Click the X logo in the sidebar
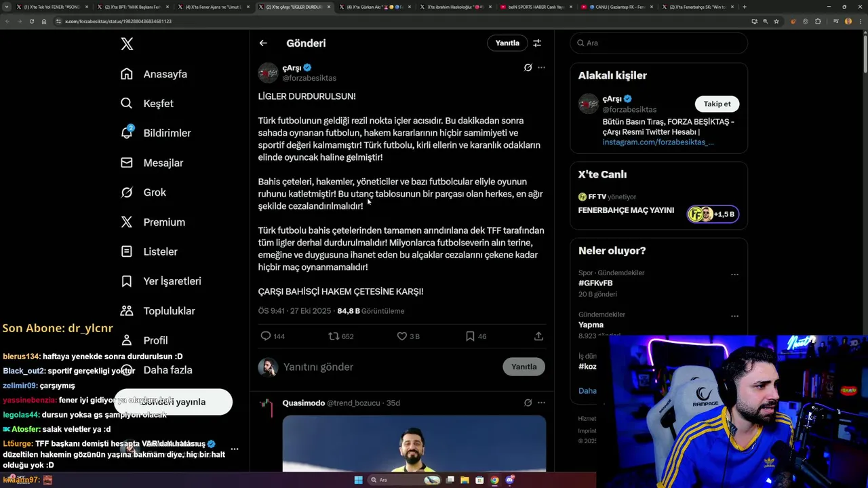Viewport: 868px width, 488px height. [127, 44]
